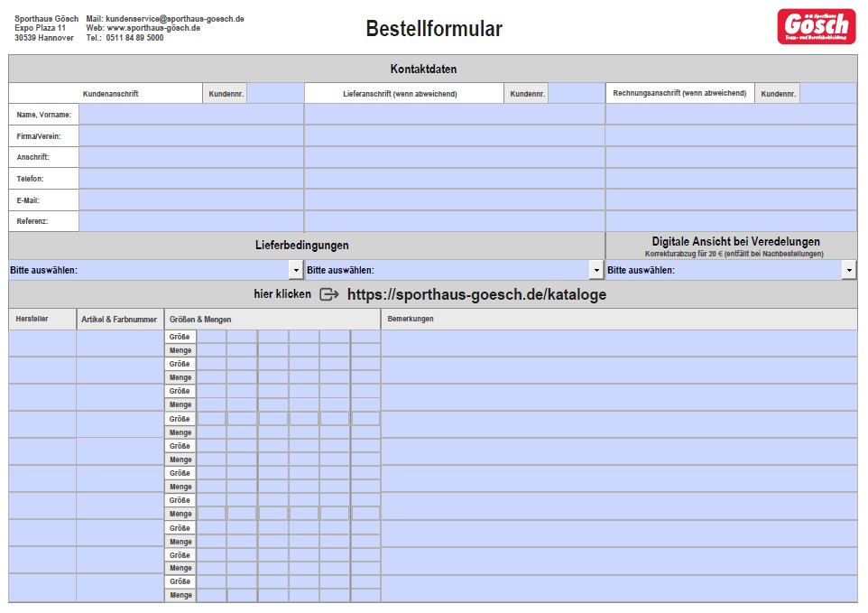Click the second row Größe button
The width and height of the screenshot is (868, 613).
[180, 363]
